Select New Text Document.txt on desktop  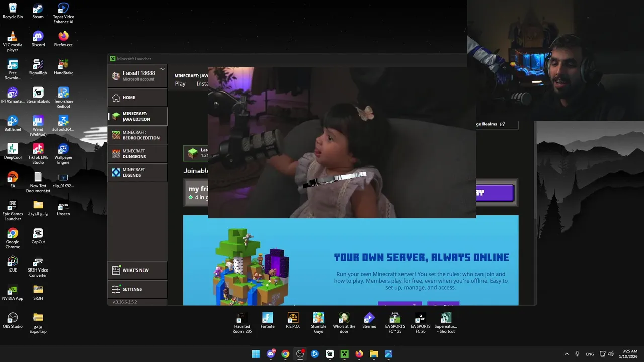click(x=38, y=182)
